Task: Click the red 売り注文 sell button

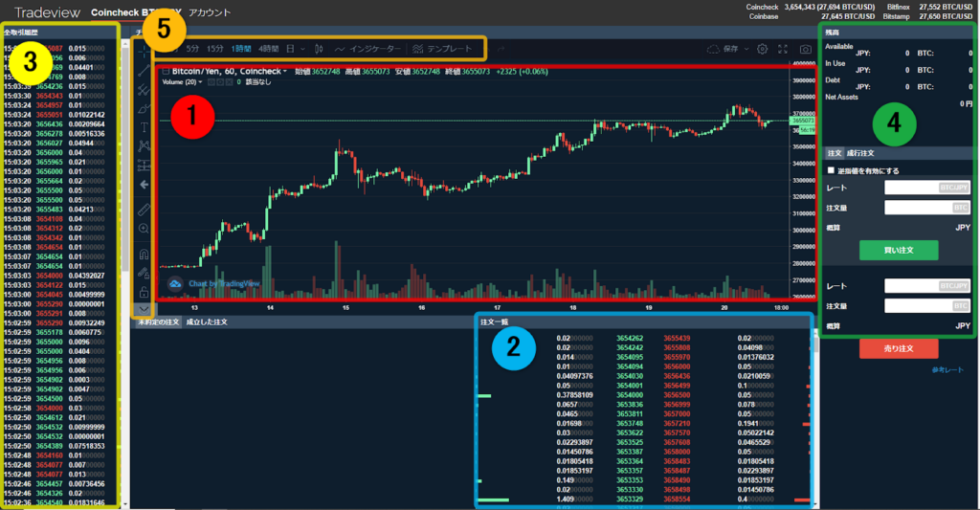Action: [899, 348]
